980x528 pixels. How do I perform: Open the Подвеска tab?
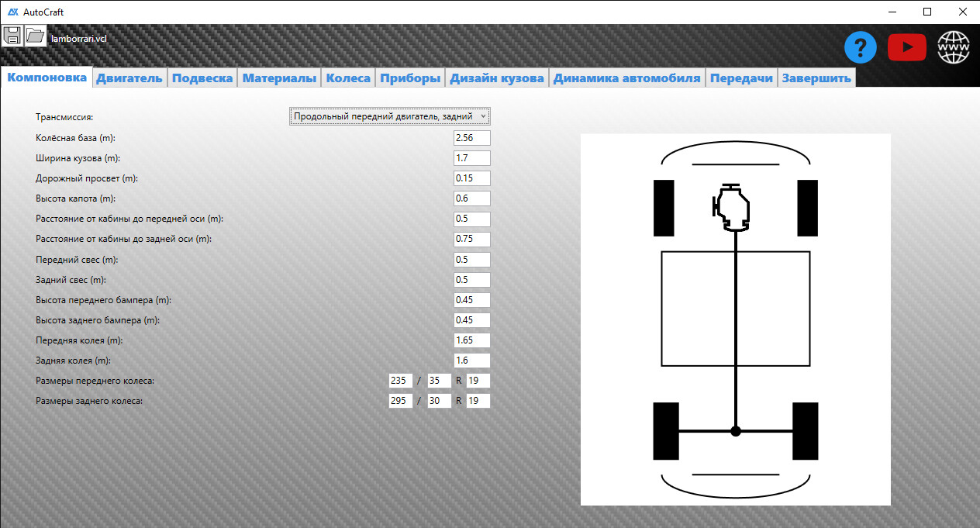click(x=202, y=78)
